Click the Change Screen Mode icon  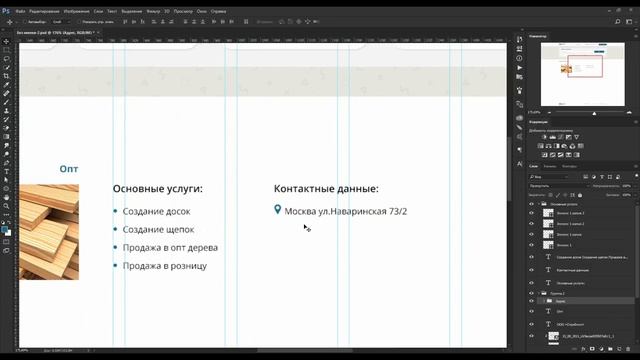pos(6,251)
